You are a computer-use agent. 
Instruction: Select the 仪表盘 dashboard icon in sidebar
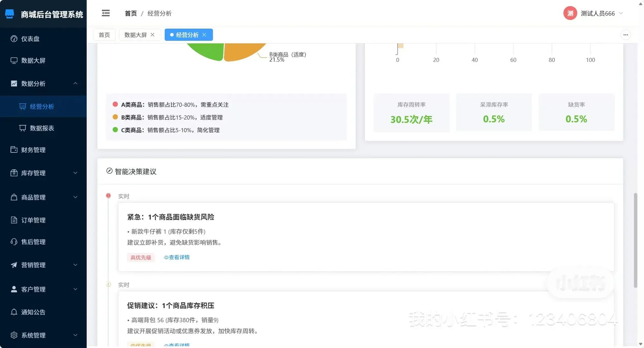(x=14, y=38)
